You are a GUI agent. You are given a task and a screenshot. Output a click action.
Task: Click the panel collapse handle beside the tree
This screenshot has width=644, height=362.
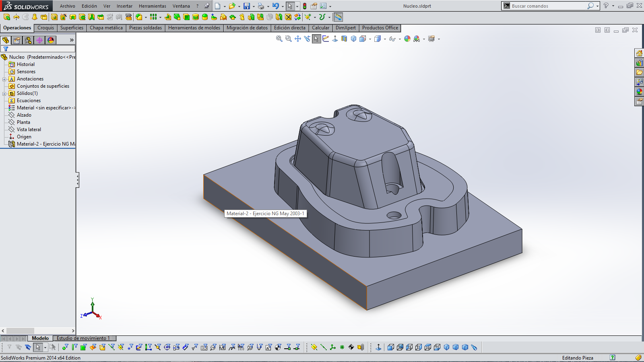[x=77, y=180]
